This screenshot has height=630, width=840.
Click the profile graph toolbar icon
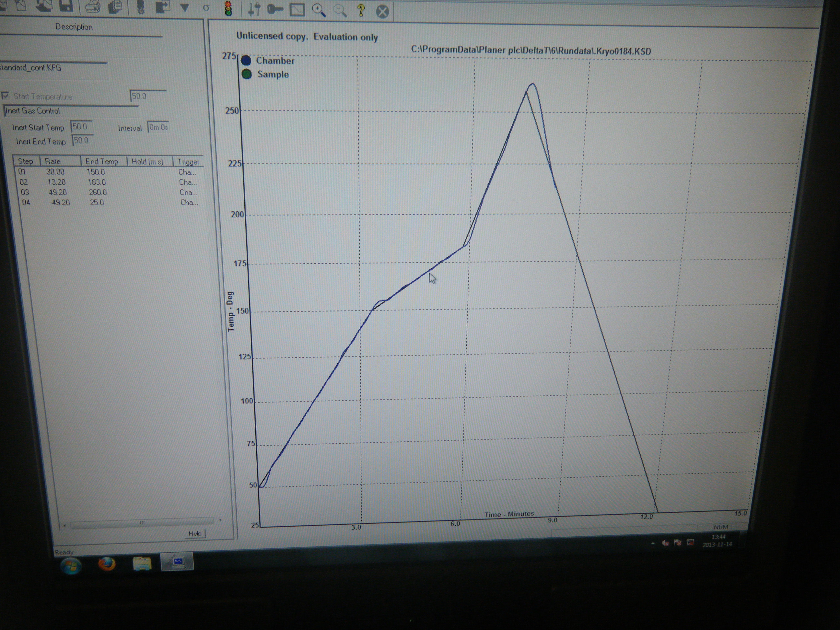click(297, 10)
